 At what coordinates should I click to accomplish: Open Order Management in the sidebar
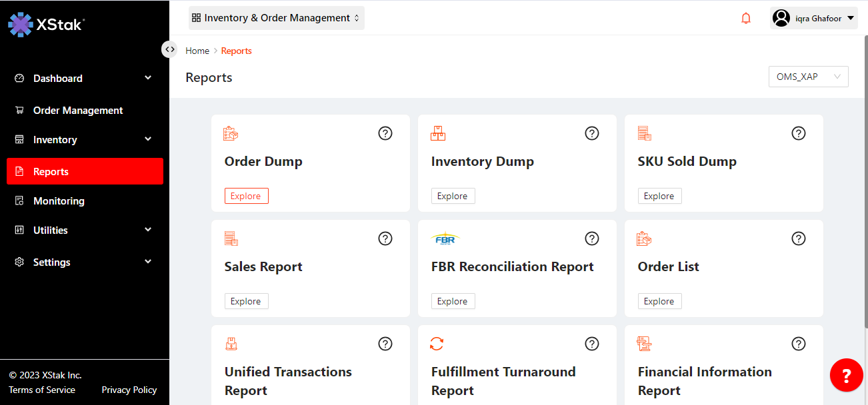click(78, 111)
